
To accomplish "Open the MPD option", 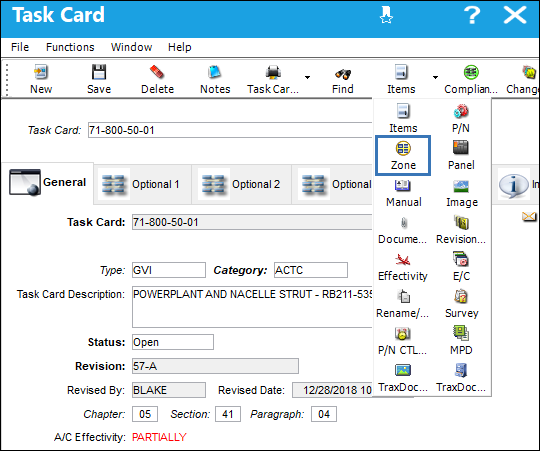I will [x=461, y=341].
